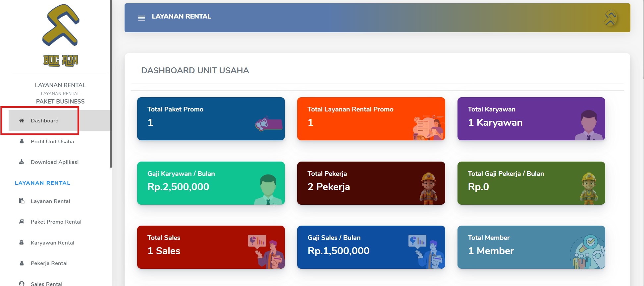
Task: Open the Total Karyawan card
Action: click(531, 119)
